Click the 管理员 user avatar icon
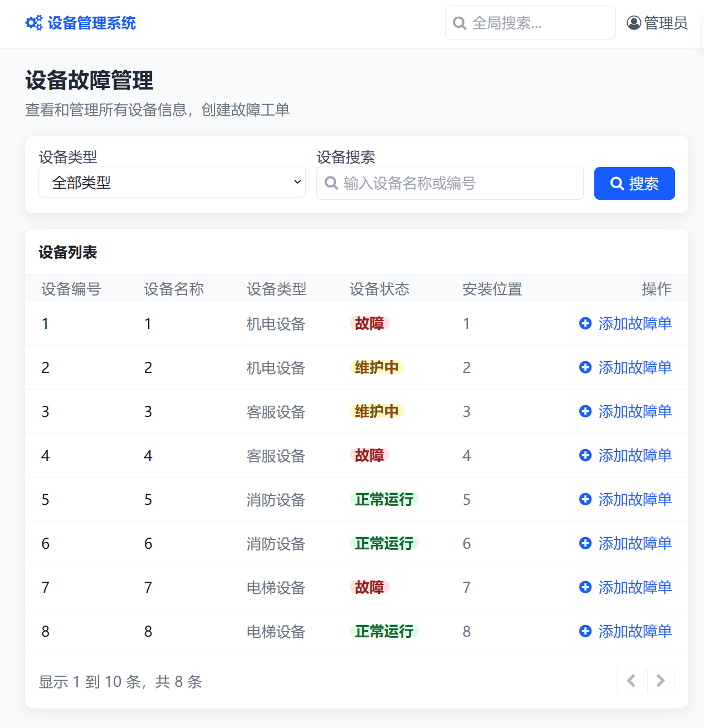 (634, 23)
